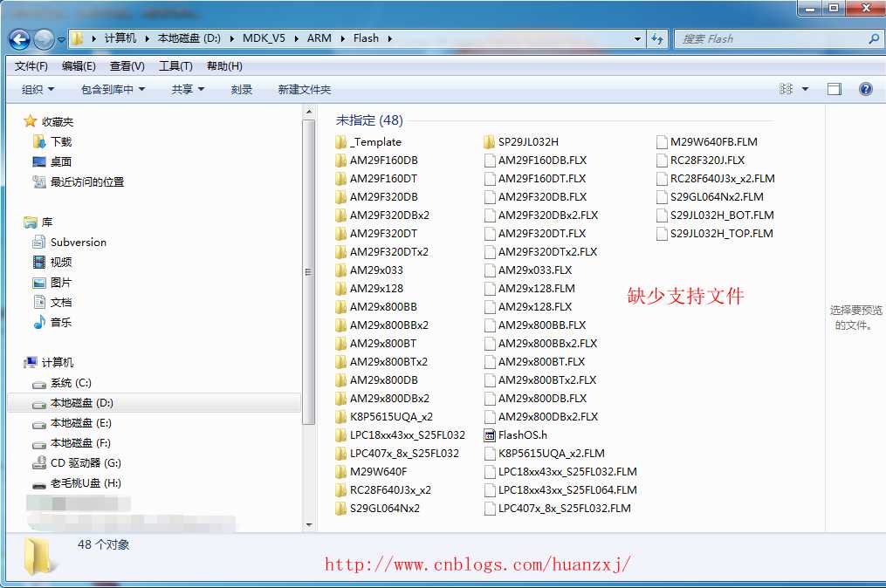Open the view options dropdown arrow
Viewport: 886px width, 588px height.
(805, 89)
